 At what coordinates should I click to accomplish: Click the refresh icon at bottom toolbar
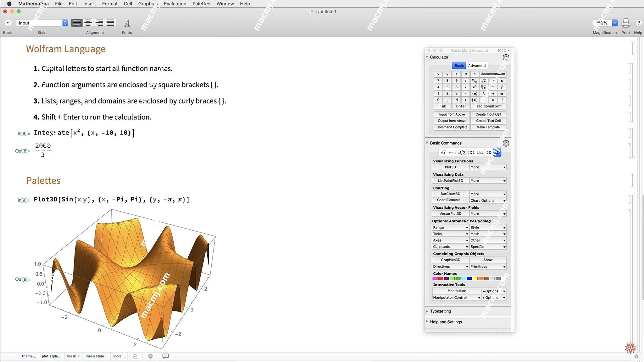135,356
